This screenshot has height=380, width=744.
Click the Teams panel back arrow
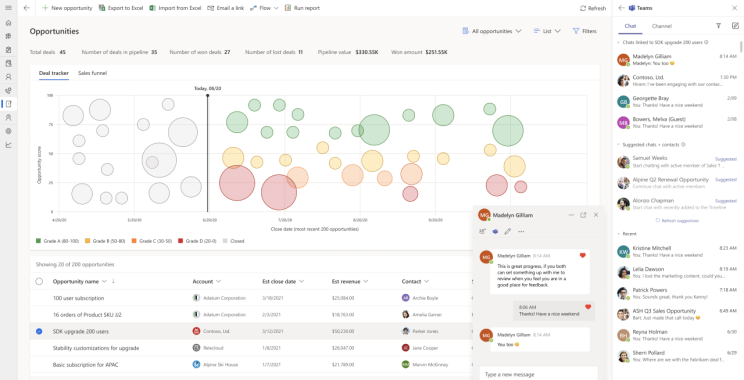621,8
